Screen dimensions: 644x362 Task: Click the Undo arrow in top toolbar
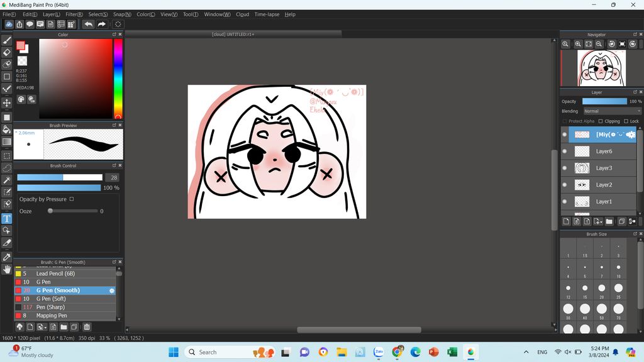click(x=88, y=25)
